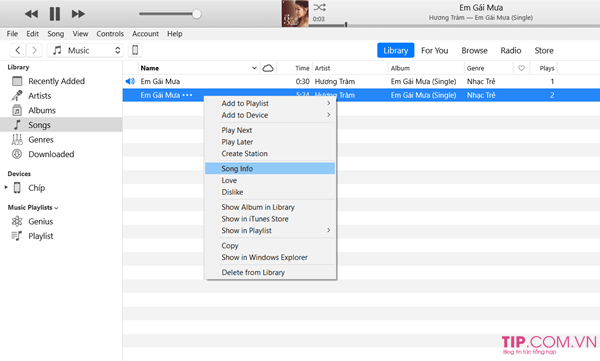Sort by the Genre column header

pos(475,68)
